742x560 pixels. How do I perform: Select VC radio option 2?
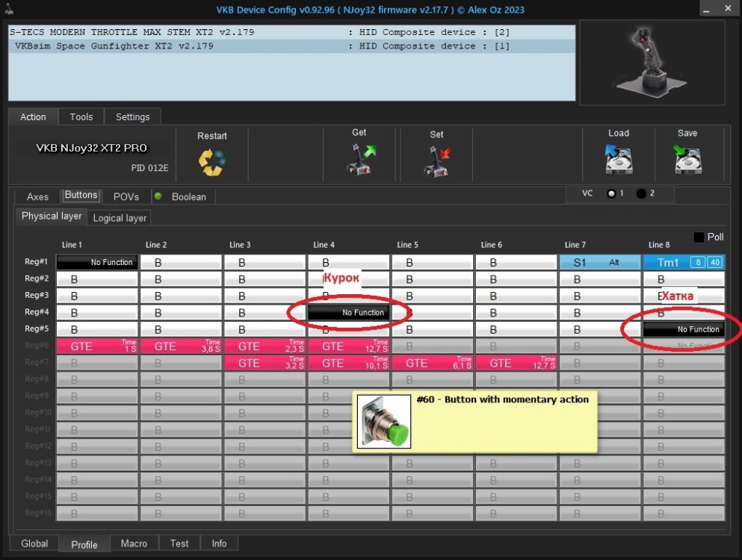coord(641,193)
